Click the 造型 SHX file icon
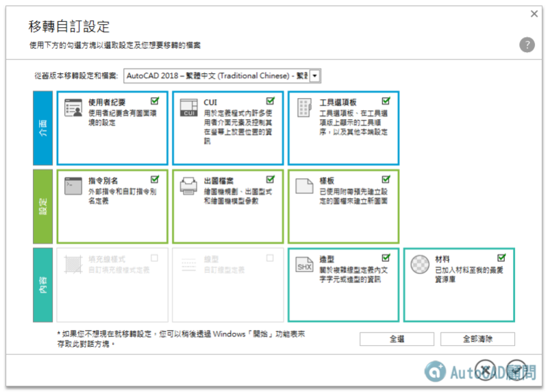The height and width of the screenshot is (392, 548). (x=304, y=265)
